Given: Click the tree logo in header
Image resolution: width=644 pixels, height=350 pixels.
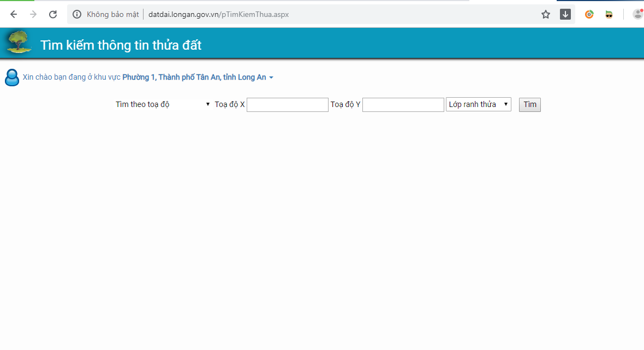Looking at the screenshot, I should click(x=19, y=42).
